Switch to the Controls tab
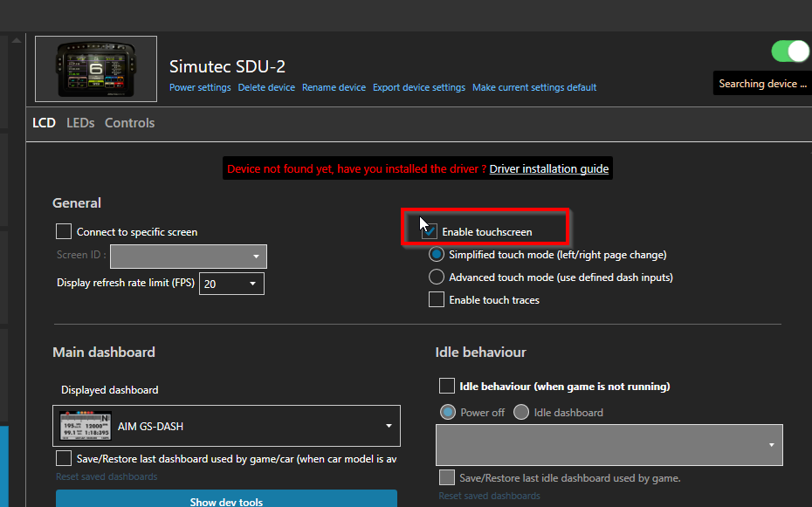This screenshot has width=812, height=507. 129,122
